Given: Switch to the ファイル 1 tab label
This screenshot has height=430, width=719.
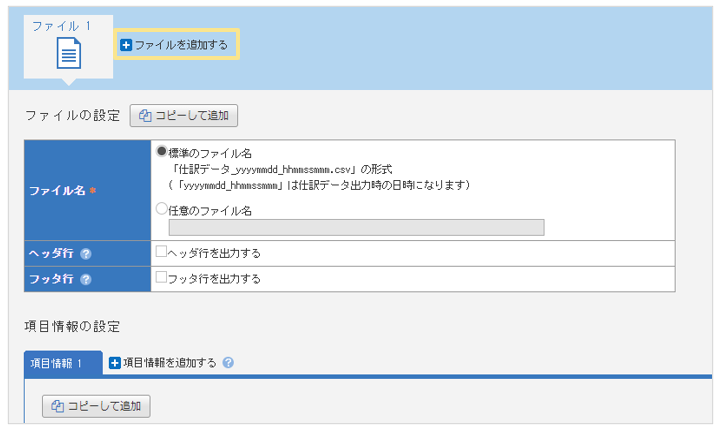Looking at the screenshot, I should coord(61,24).
